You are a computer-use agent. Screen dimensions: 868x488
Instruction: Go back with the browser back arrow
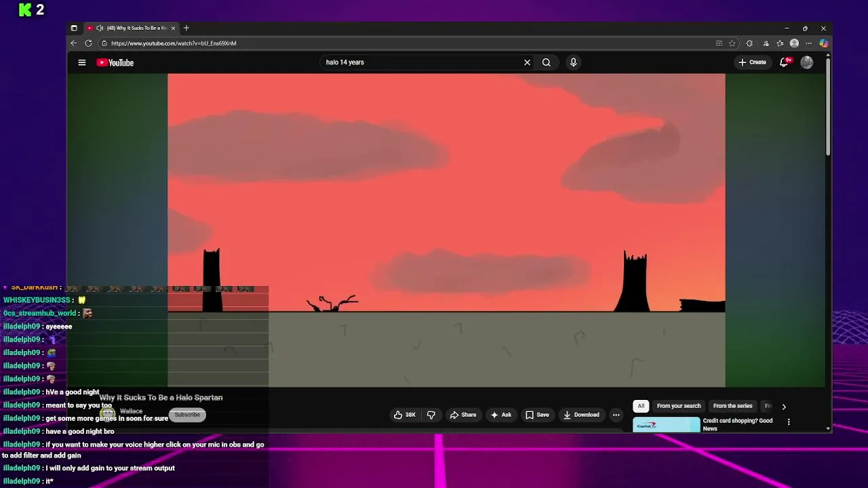click(x=74, y=43)
